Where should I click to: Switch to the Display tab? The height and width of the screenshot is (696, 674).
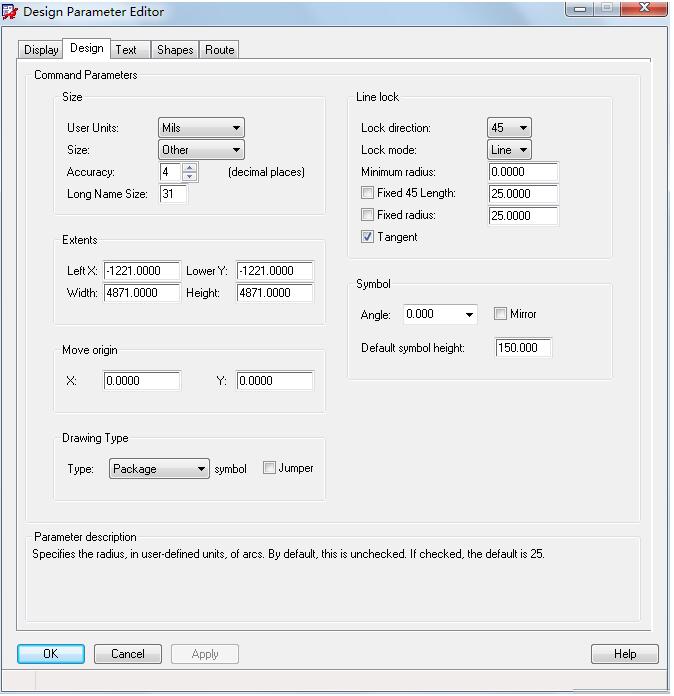pyautogui.click(x=41, y=50)
